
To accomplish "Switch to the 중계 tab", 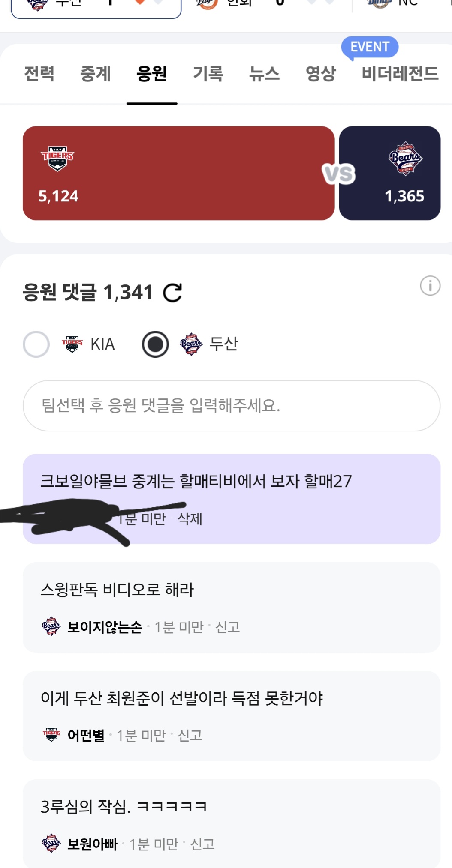I will 95,74.
